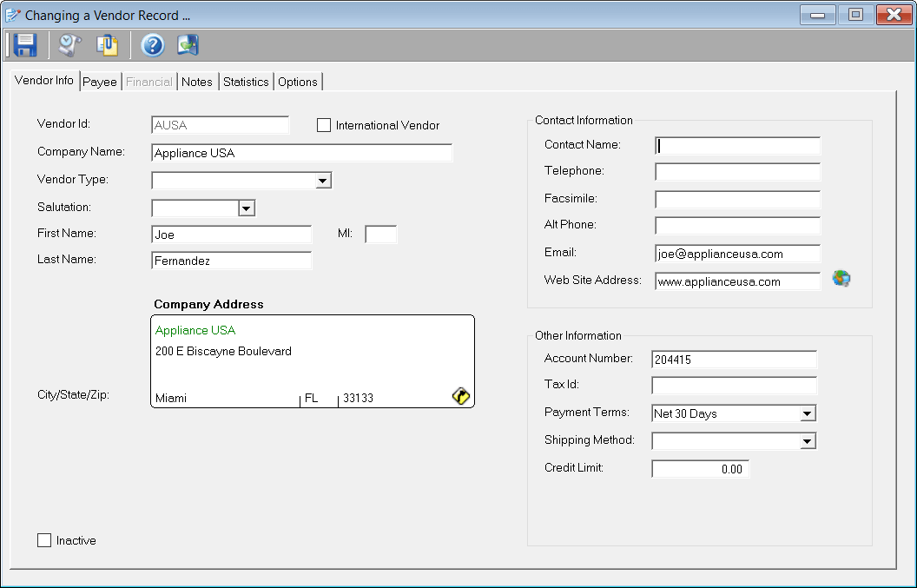View the Statistics tab

pyautogui.click(x=247, y=82)
